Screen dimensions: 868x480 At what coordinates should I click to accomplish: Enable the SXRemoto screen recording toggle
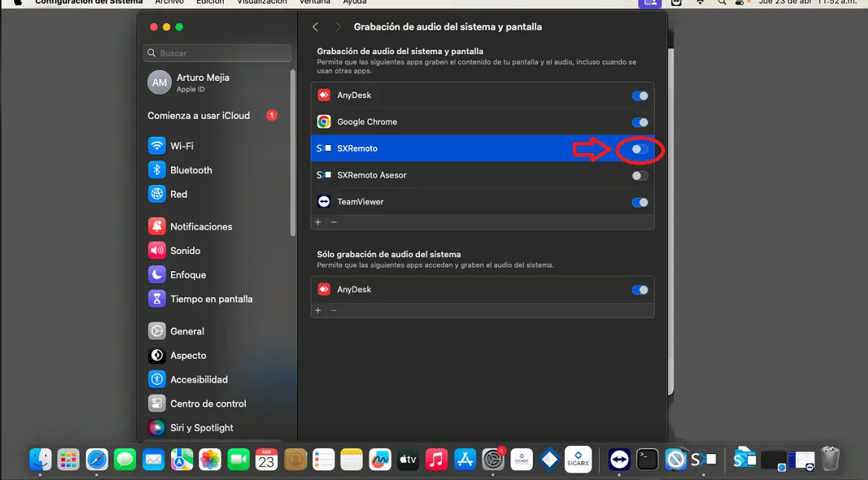click(640, 149)
